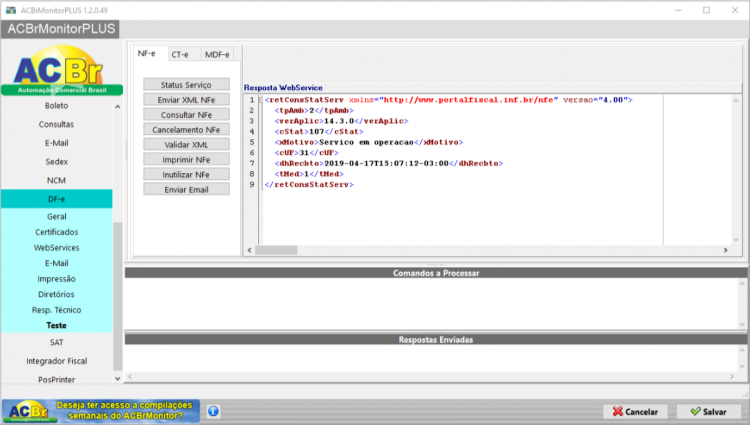Click the Resposta WebService label
Screen dimensions: 750x425
click(283, 87)
